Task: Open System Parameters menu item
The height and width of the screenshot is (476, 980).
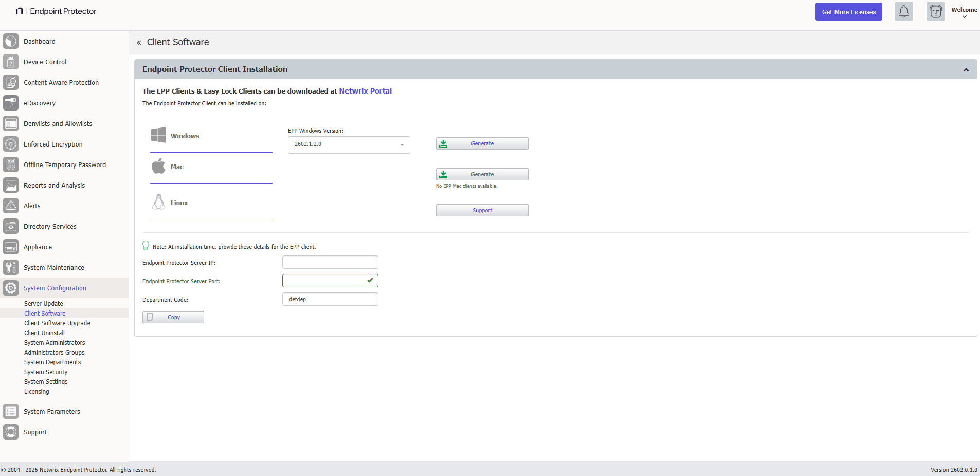Action: tap(52, 412)
